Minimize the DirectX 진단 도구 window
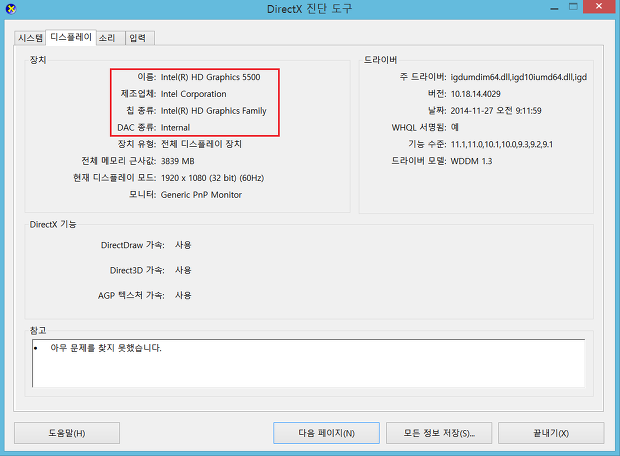Image resolution: width=620 pixels, height=456 pixels. point(554,7)
